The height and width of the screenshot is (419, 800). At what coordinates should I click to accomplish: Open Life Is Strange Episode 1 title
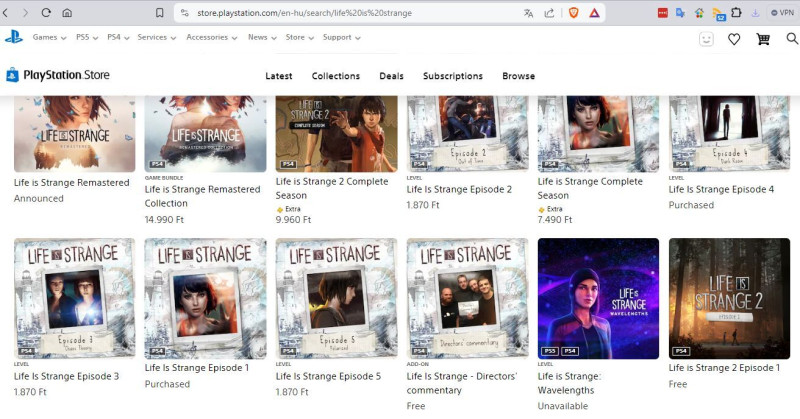[197, 368]
